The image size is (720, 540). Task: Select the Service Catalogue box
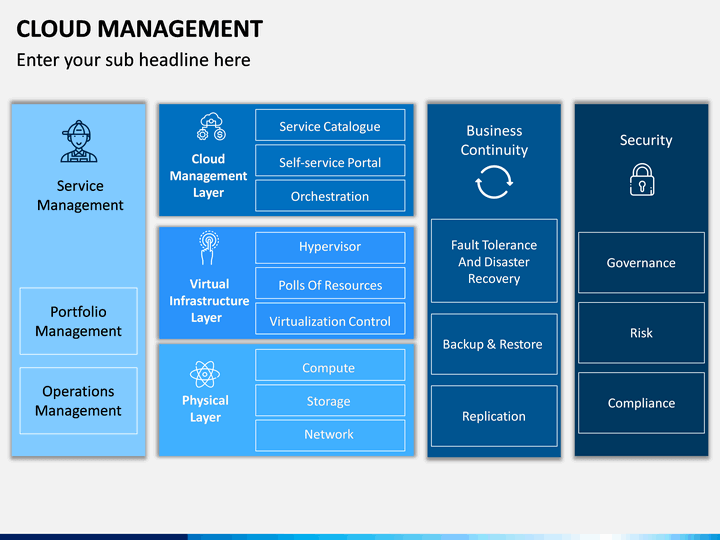point(330,125)
